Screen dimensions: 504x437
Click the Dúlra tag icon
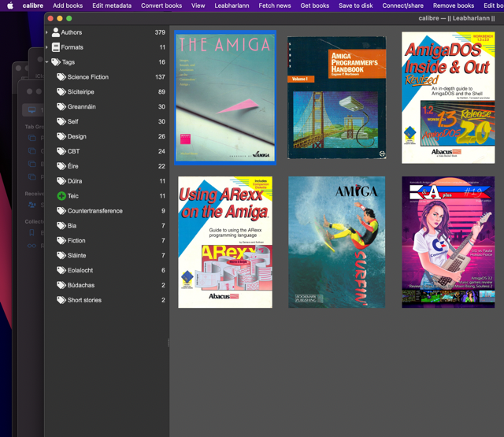61,181
